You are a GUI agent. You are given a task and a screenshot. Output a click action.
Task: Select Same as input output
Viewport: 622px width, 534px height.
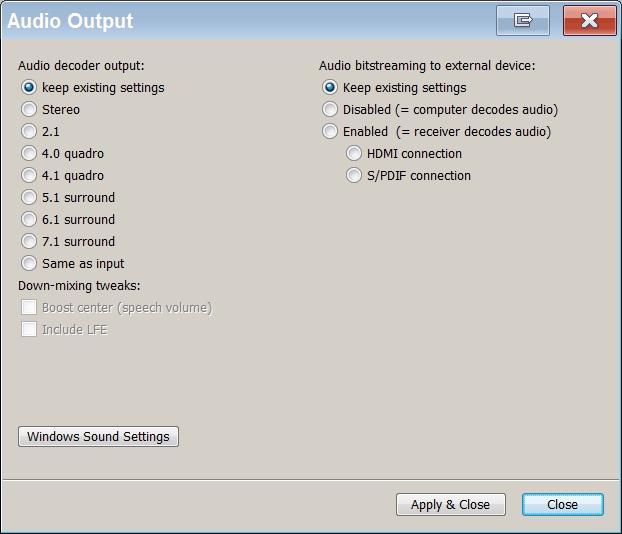pos(29,263)
